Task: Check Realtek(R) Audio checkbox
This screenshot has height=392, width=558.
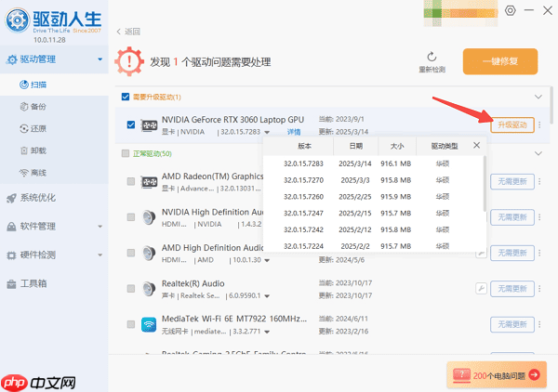Action: [x=131, y=289]
